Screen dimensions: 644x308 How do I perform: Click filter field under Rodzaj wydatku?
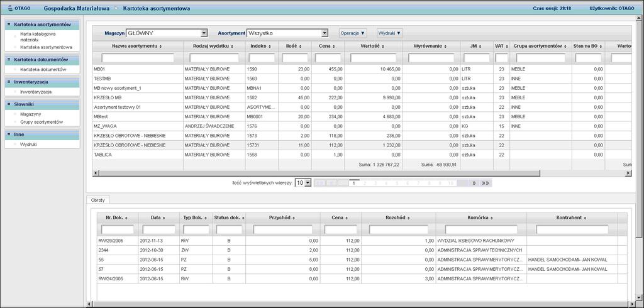[x=214, y=58]
